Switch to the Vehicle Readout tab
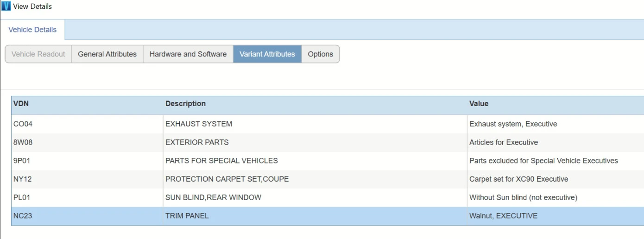 (38, 54)
